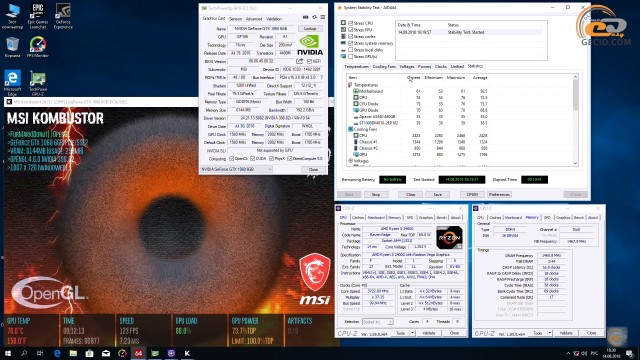Switch to Advanced tab in GPU-Z
640x360 pixels.
(254, 19)
